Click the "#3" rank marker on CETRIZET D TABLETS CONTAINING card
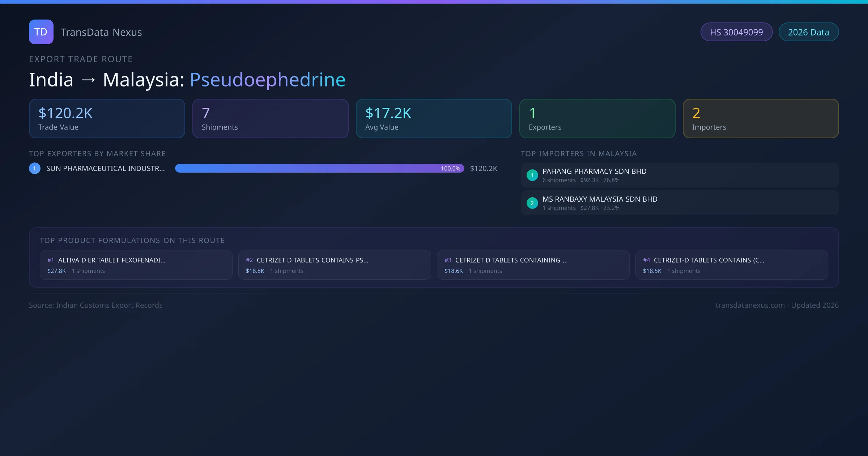 [x=448, y=260]
